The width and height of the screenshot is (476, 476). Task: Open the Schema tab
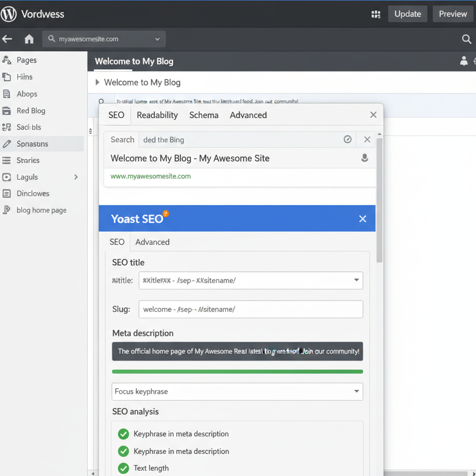pos(204,115)
